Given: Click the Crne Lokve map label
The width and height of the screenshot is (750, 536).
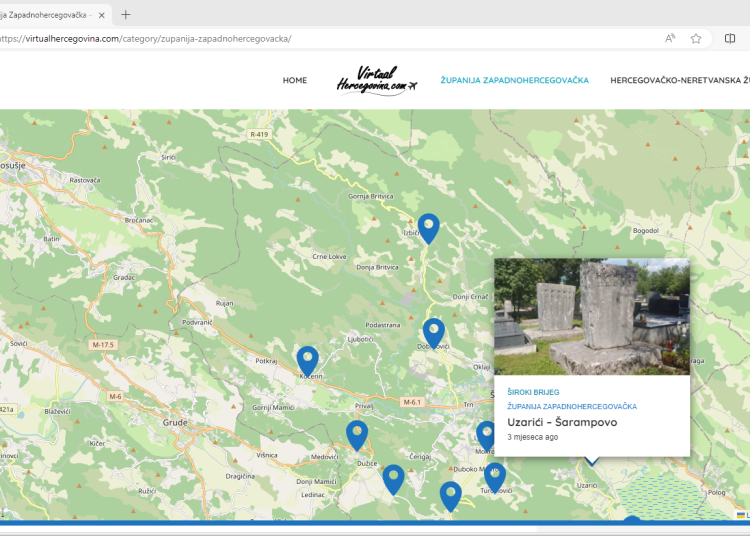Looking at the screenshot, I should [329, 257].
